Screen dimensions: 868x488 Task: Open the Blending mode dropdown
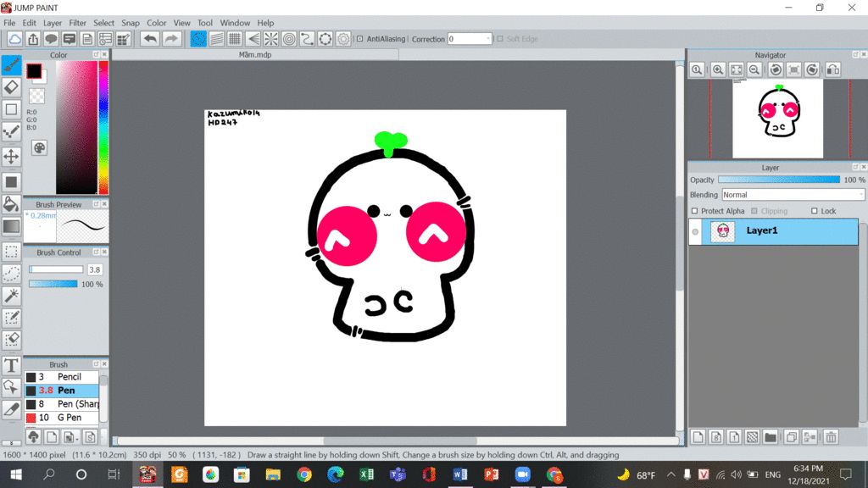793,195
